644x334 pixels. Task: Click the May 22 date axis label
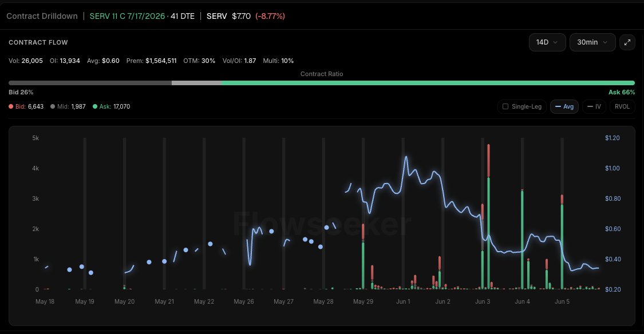(x=204, y=301)
